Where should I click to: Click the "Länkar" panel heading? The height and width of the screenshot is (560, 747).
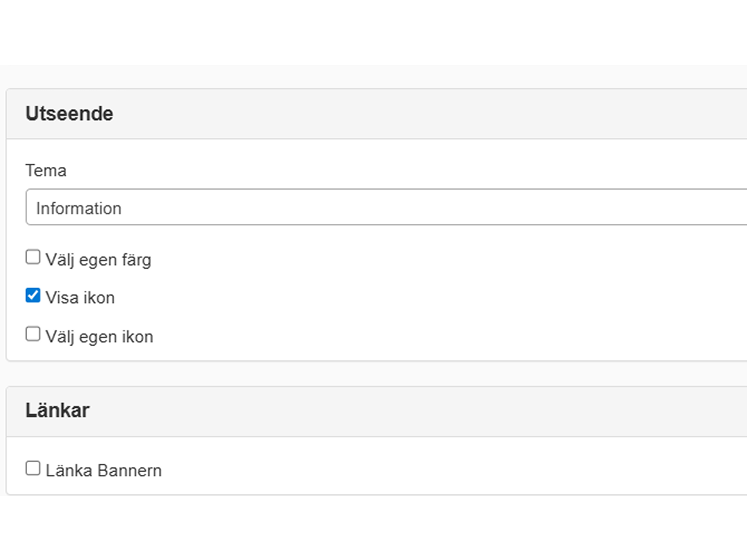pyautogui.click(x=57, y=410)
